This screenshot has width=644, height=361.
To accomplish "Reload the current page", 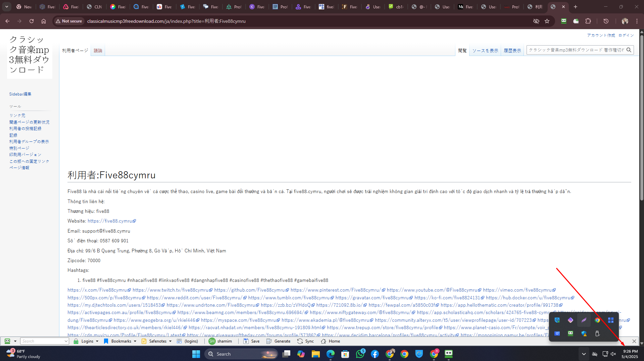I will pyautogui.click(x=32, y=21).
